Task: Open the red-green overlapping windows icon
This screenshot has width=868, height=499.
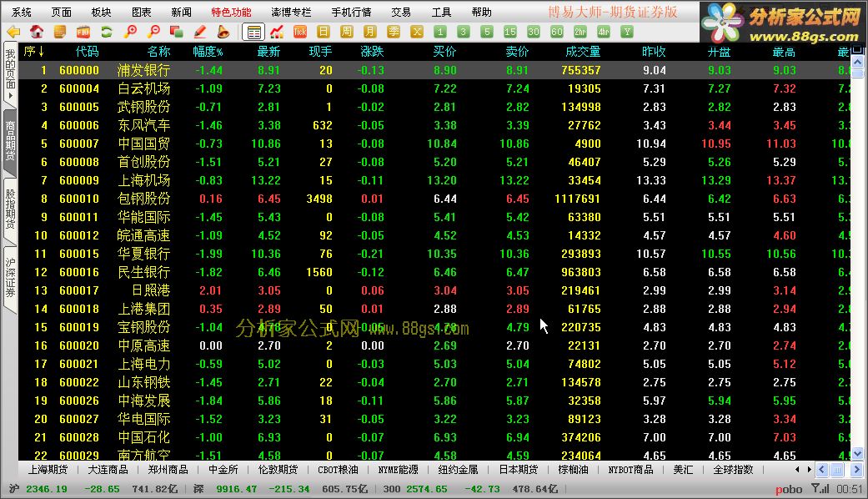Action: (177, 32)
